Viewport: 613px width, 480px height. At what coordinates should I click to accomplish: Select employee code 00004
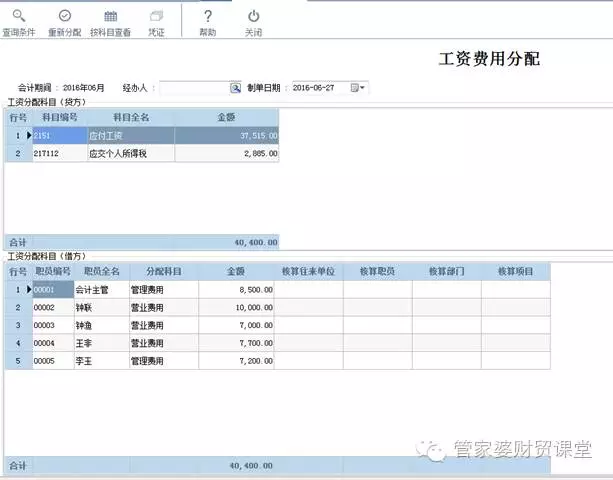tap(53, 343)
